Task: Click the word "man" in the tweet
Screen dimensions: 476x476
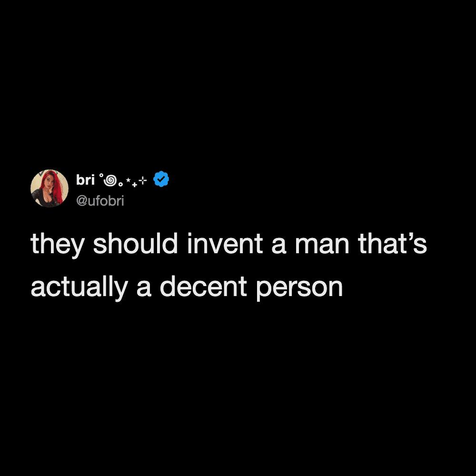Action: 322,246
